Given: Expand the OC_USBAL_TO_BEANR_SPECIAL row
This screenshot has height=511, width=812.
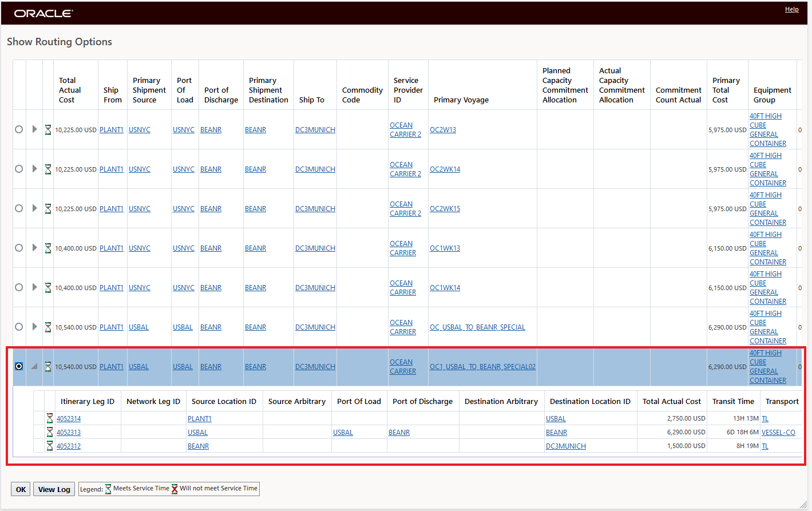Looking at the screenshot, I should (34, 327).
